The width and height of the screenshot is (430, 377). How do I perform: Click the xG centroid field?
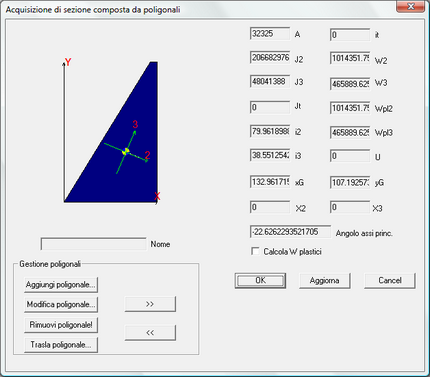tap(270, 182)
